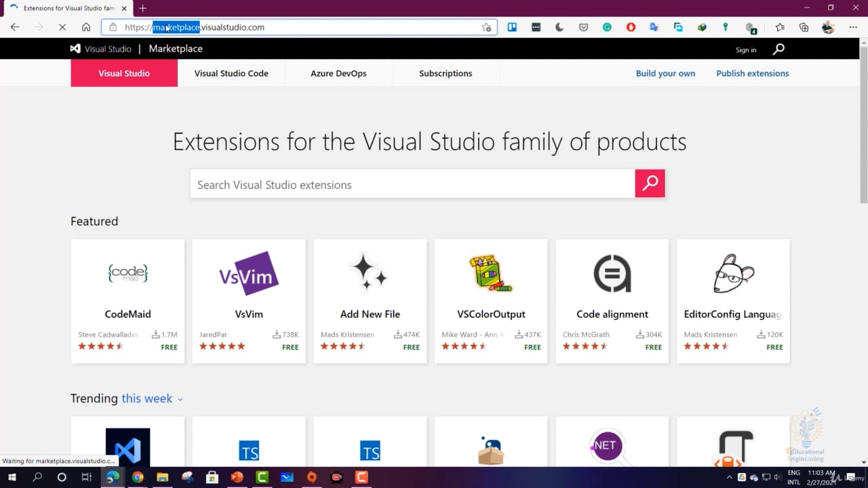Image resolution: width=868 pixels, height=488 pixels.
Task: Open the header search magnifier icon
Action: (x=778, y=49)
